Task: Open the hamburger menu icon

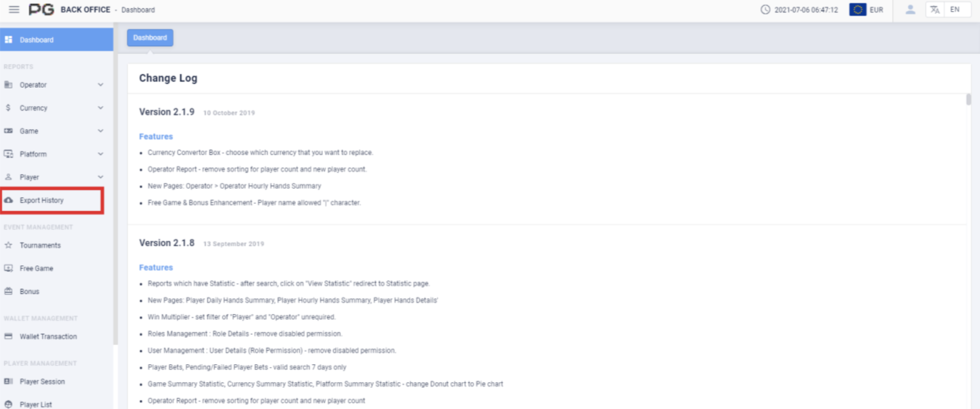Action: click(x=14, y=9)
